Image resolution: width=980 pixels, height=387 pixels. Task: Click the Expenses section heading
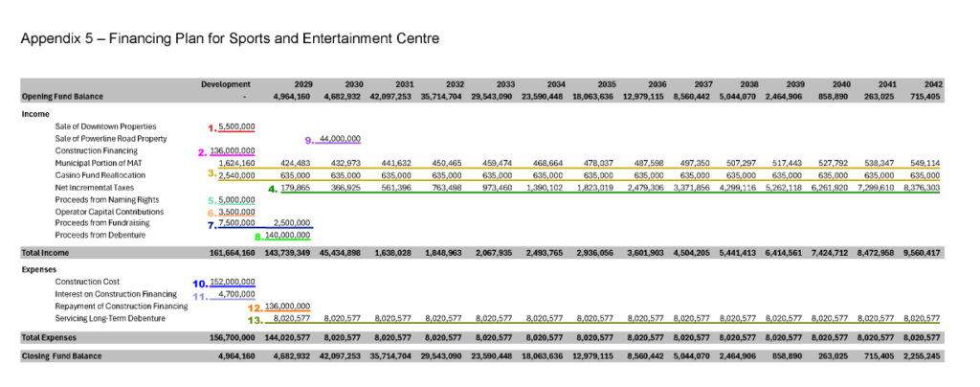pyautogui.click(x=38, y=270)
